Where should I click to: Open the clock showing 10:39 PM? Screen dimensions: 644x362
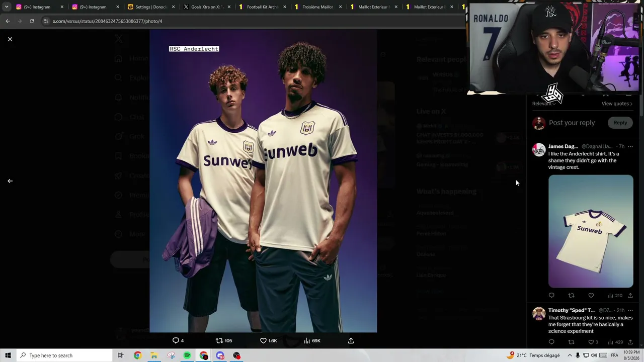click(x=631, y=355)
